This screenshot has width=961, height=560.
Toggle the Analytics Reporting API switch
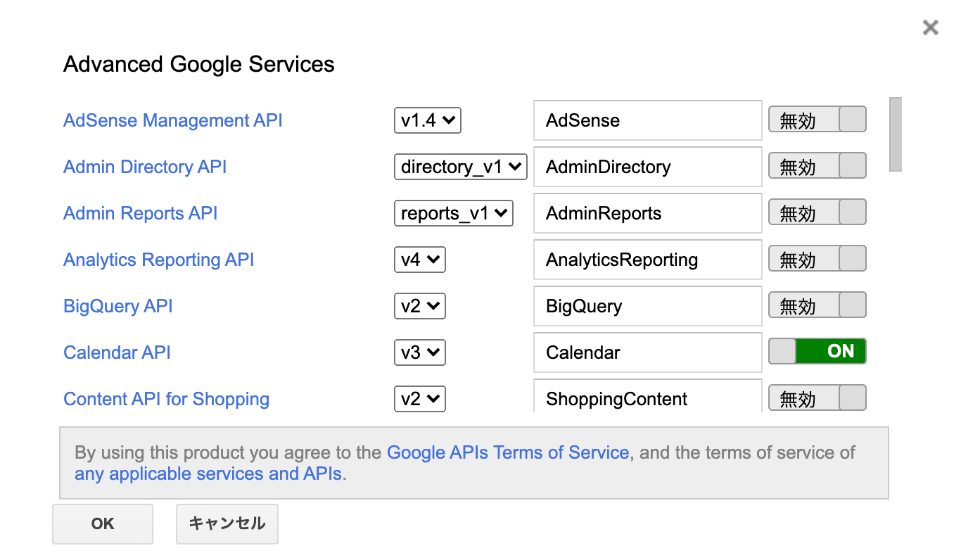click(x=817, y=260)
